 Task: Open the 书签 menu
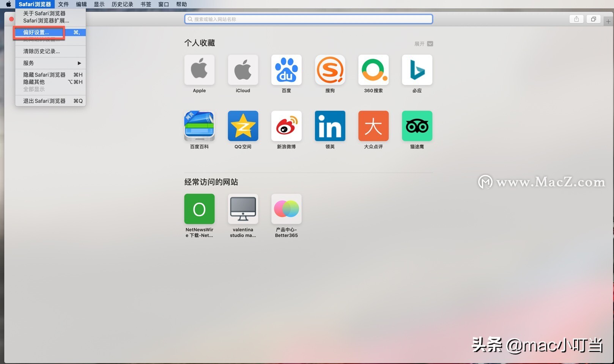145,4
